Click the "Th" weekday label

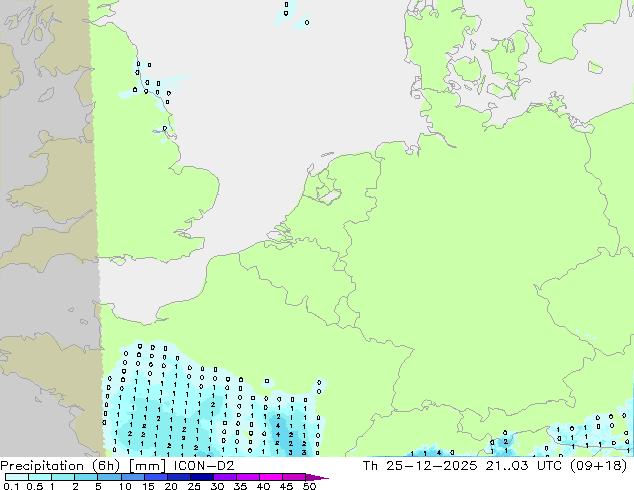370,466
